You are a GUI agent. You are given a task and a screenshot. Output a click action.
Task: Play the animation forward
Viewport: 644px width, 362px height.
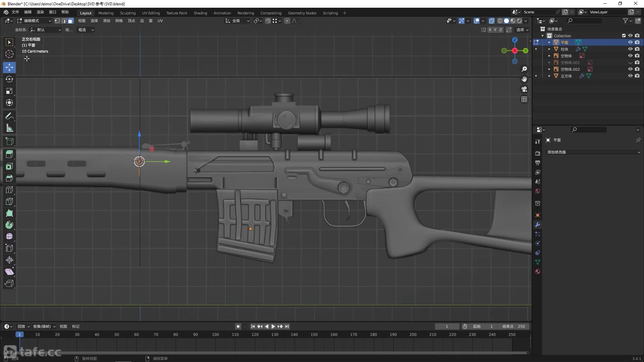[x=273, y=326]
